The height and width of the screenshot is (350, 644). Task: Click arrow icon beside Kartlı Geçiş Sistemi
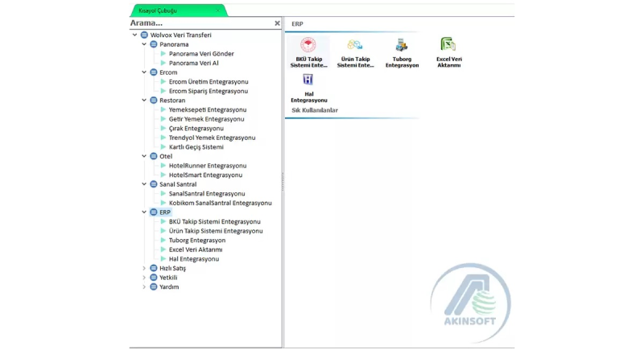(x=163, y=147)
